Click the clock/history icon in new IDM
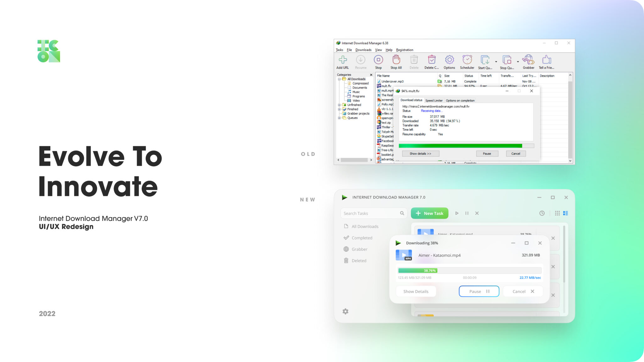 (542, 213)
